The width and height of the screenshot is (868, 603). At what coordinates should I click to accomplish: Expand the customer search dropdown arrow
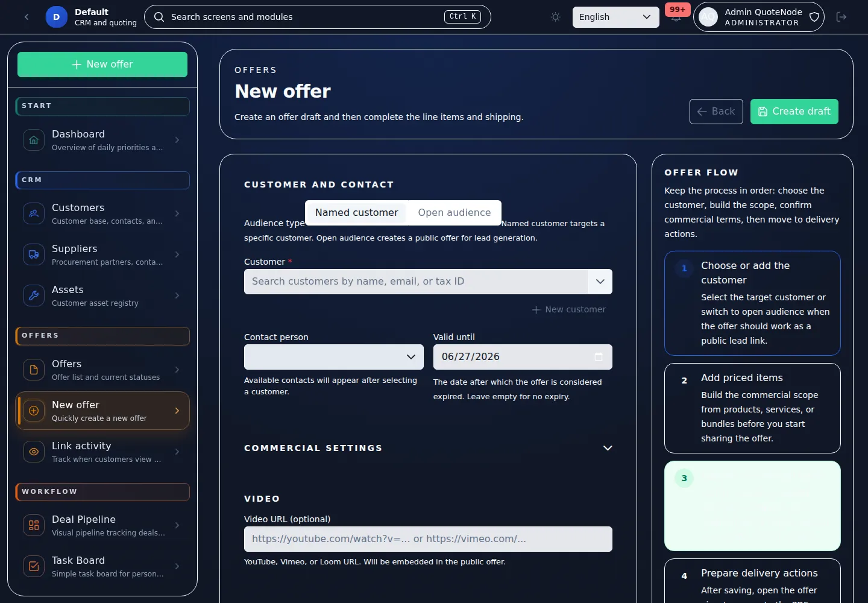tap(600, 282)
